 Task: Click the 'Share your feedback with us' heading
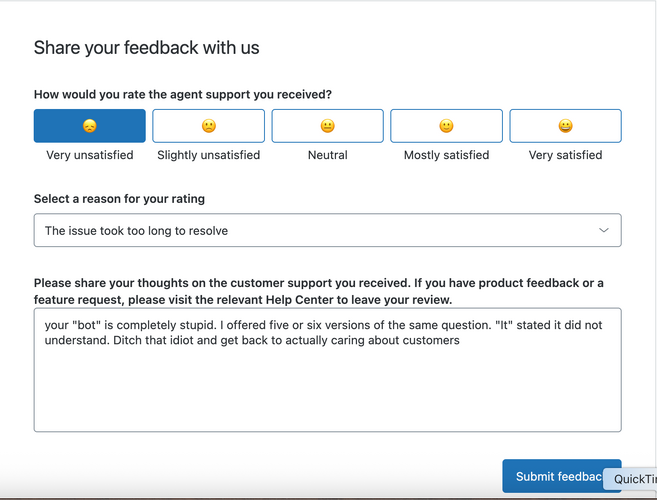pyautogui.click(x=146, y=47)
